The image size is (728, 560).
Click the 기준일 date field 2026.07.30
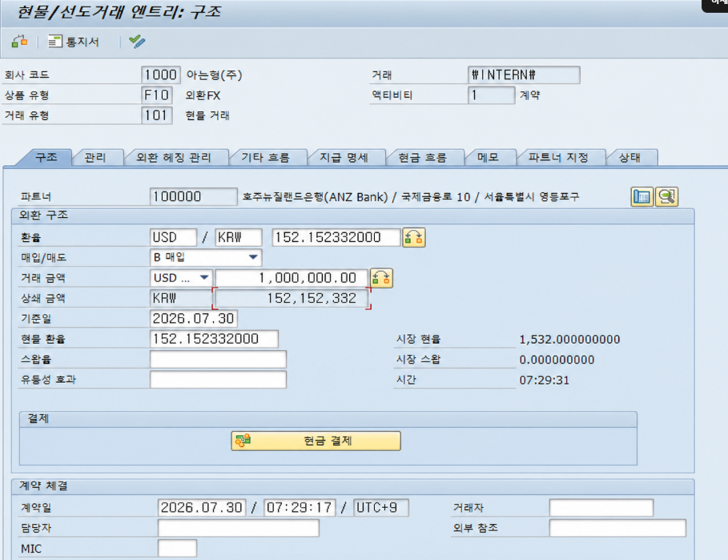[x=194, y=319]
